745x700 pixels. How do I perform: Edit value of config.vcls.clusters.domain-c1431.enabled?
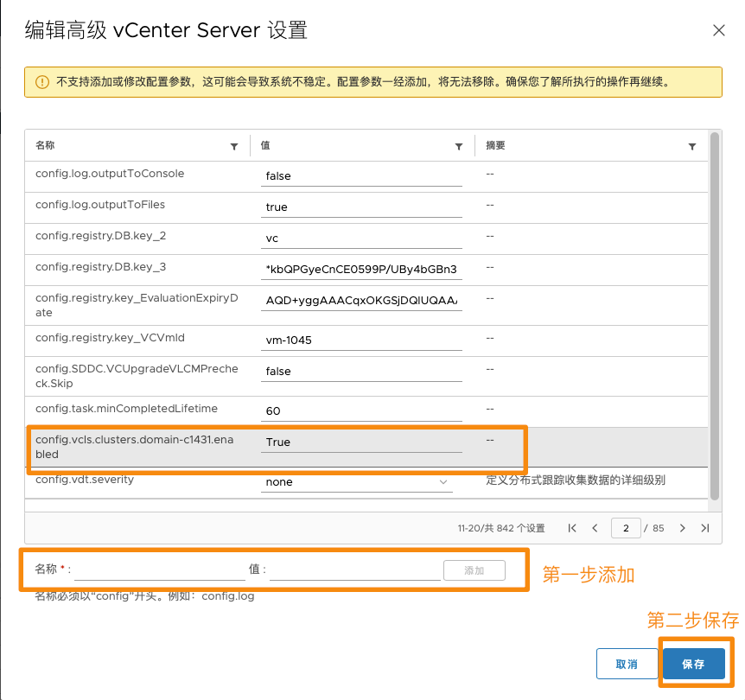tap(361, 442)
